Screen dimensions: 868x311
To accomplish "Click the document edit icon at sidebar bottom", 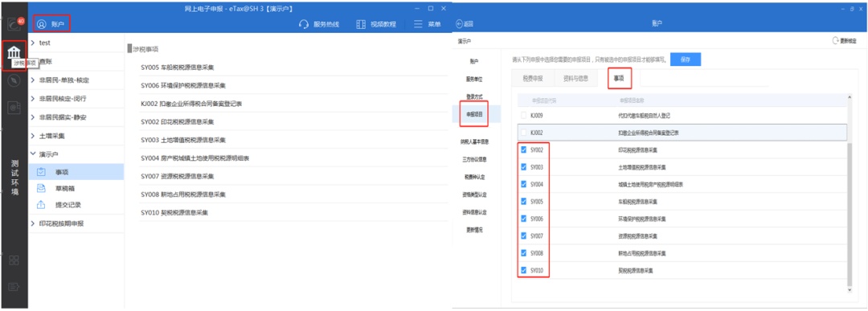I will click(x=14, y=287).
